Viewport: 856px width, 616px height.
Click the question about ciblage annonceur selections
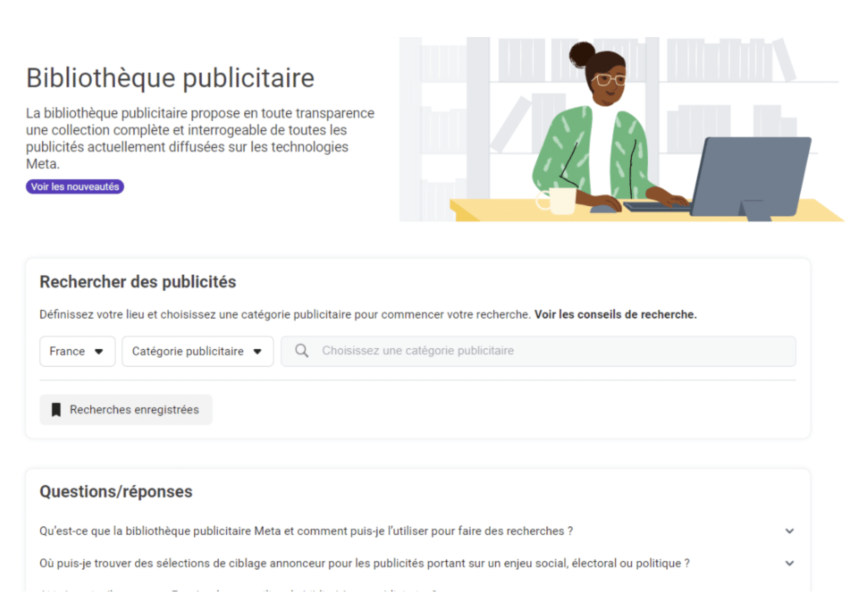(x=364, y=563)
